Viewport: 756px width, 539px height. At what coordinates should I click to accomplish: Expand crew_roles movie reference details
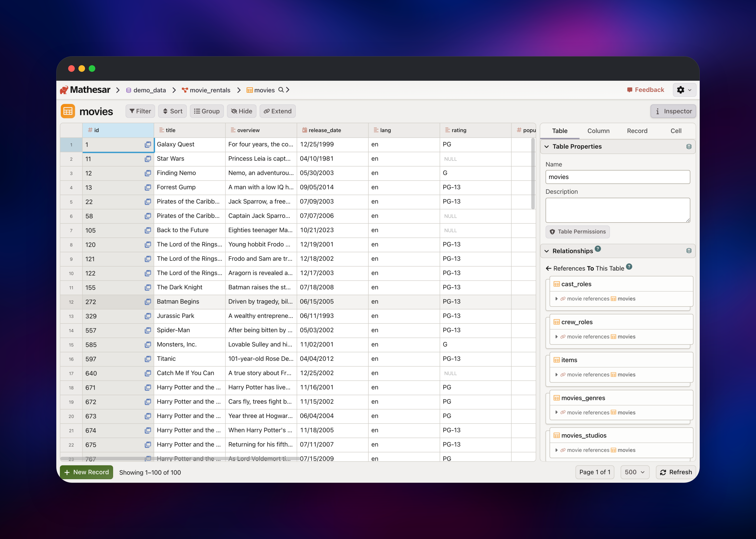pyautogui.click(x=556, y=337)
